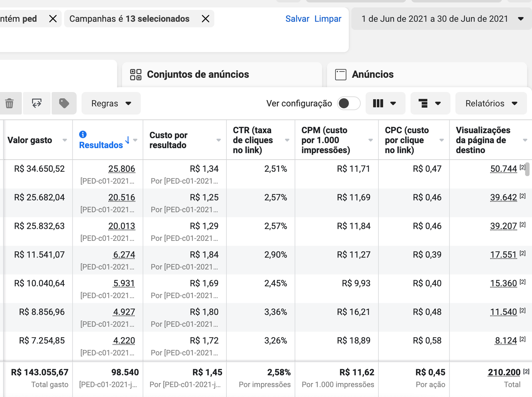
Task: Click the 20.516 results value
Action: point(122,197)
